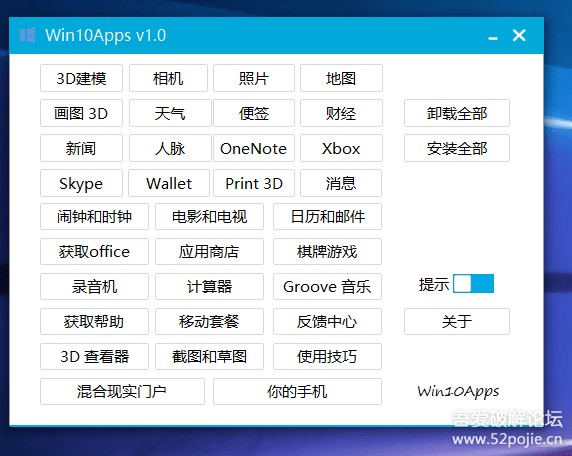Select the 3D建模 app button
The width and height of the screenshot is (572, 456).
pyautogui.click(x=81, y=78)
